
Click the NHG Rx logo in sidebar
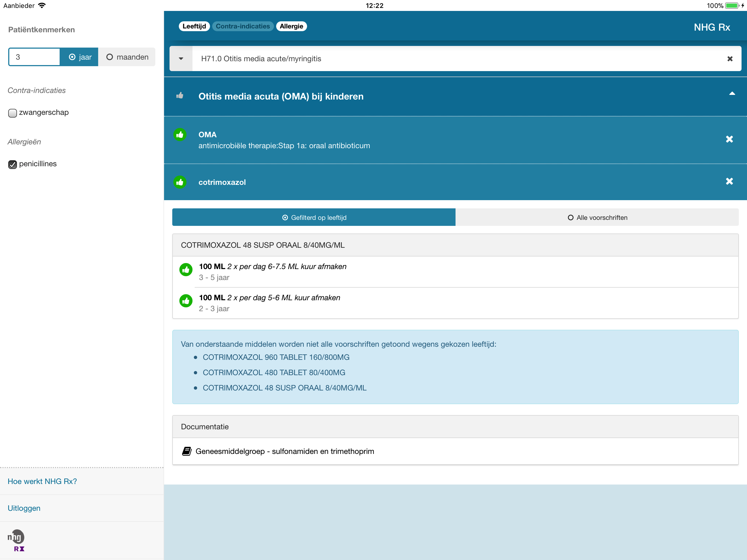coord(16,540)
